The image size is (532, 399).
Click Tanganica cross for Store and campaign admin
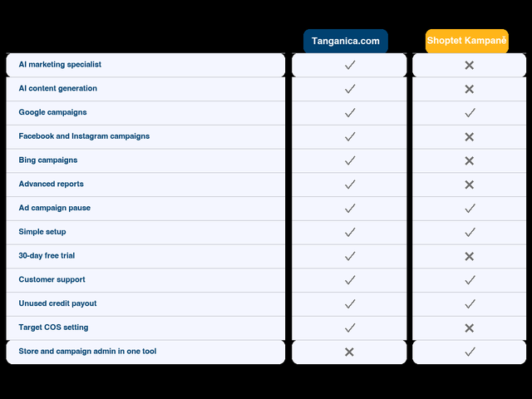(x=349, y=352)
